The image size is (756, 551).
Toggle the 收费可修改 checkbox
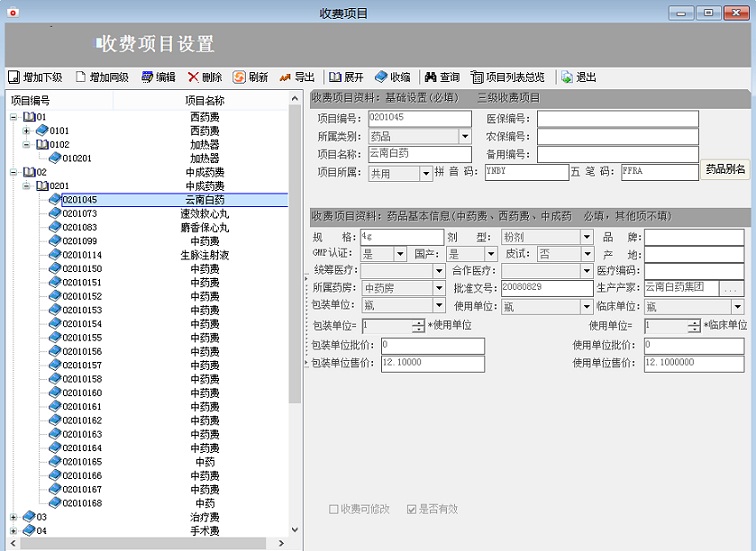pos(333,509)
